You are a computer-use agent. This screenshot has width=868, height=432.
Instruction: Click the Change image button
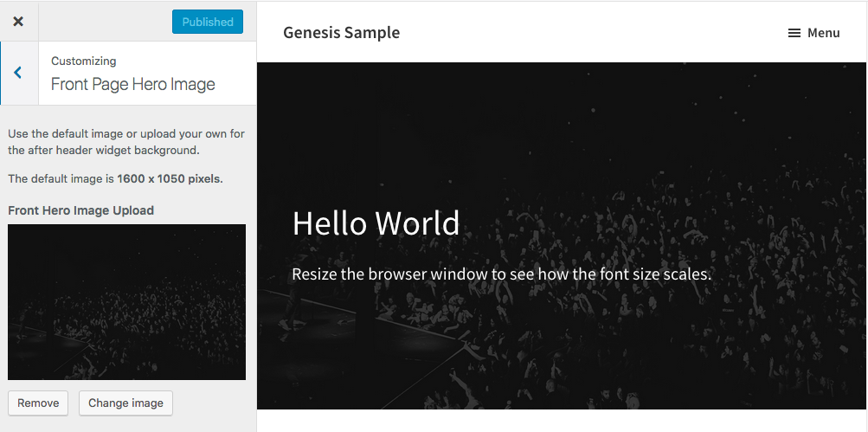(125, 403)
